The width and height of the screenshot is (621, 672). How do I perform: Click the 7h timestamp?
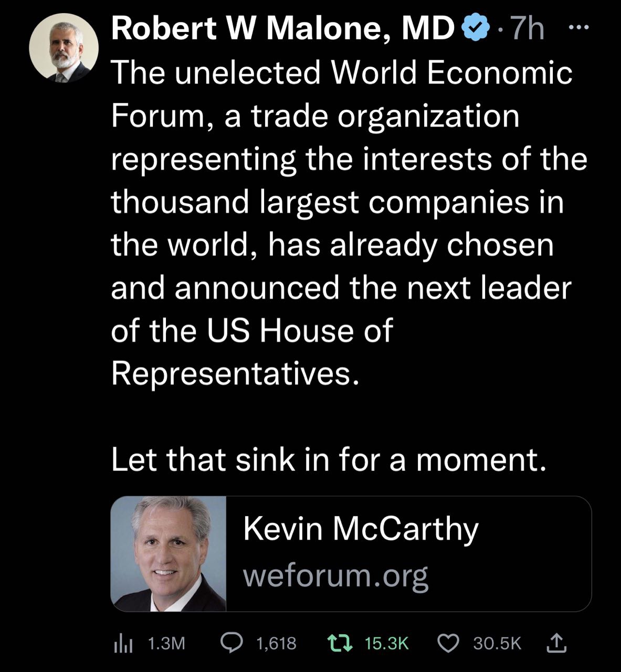528,28
